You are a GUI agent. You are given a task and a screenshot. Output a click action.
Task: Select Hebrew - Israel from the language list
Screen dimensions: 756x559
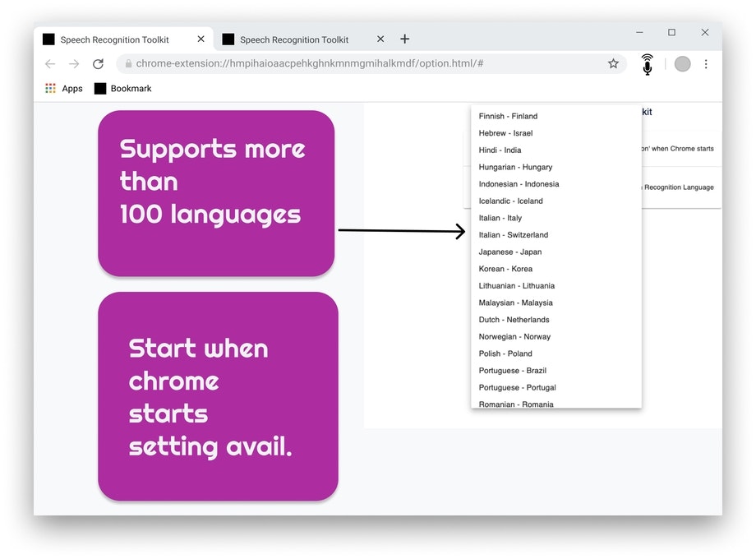[x=505, y=132]
